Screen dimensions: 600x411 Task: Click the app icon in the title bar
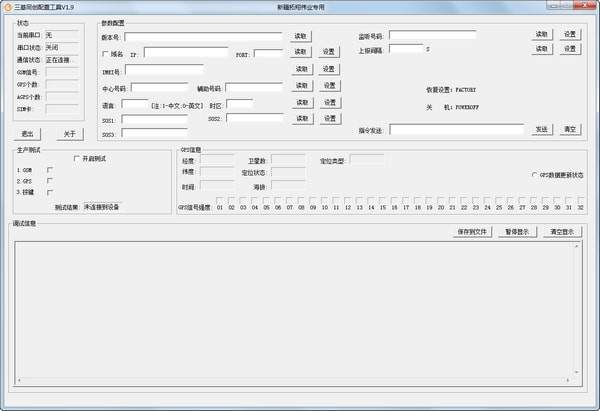[7, 6]
